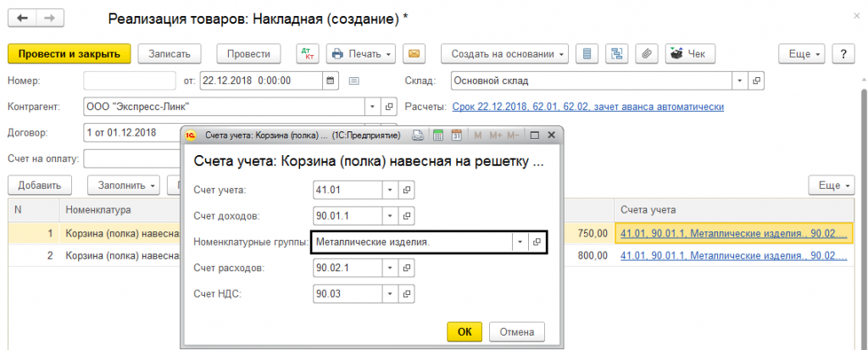Open the Печать menu
The image size is (868, 350).
pos(361,53)
